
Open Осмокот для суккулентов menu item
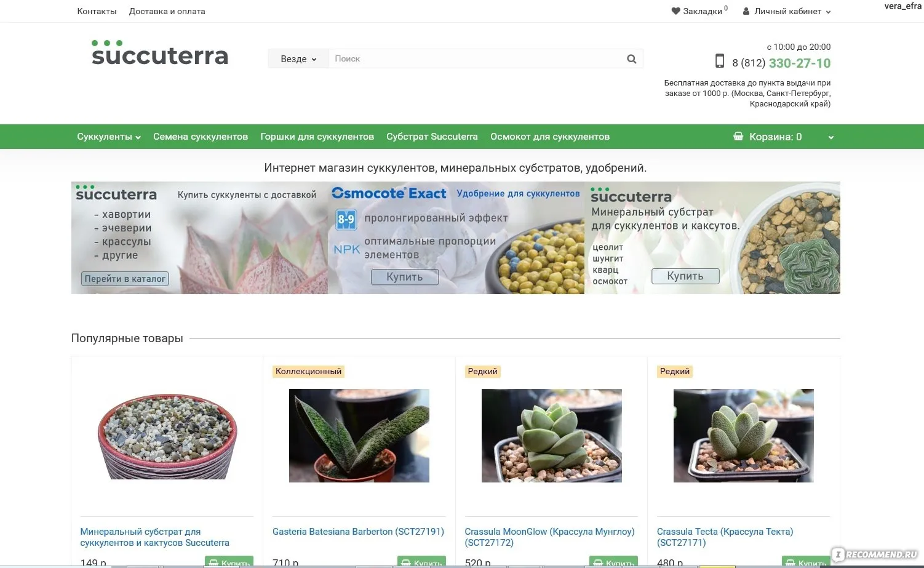coord(550,137)
